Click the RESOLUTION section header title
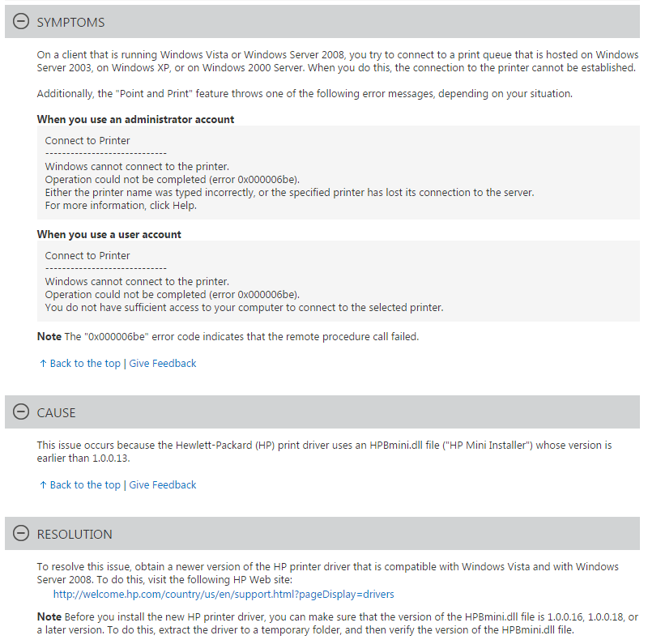This screenshot has height=644, width=648. (75, 534)
